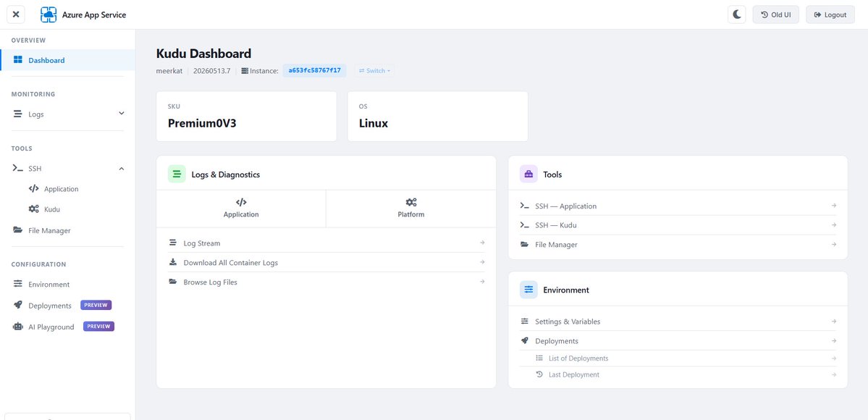
Task: Select the Platform tab in Logs & Diagnostics
Action: click(410, 209)
